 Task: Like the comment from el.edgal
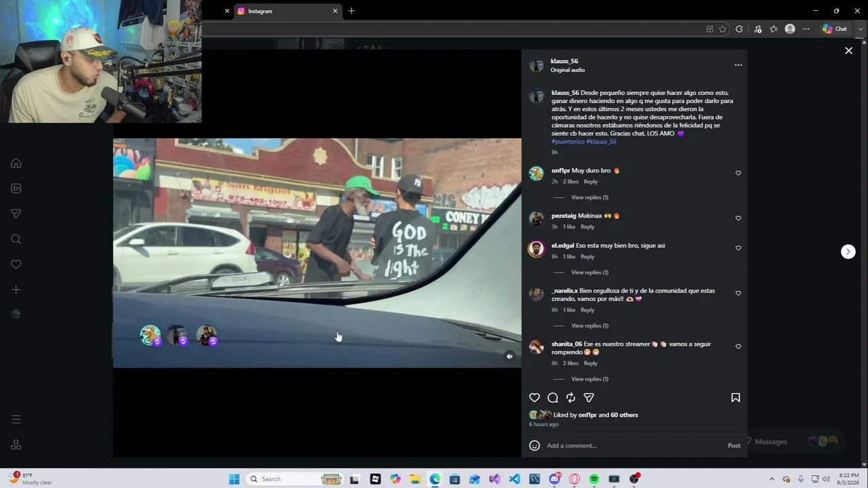738,248
